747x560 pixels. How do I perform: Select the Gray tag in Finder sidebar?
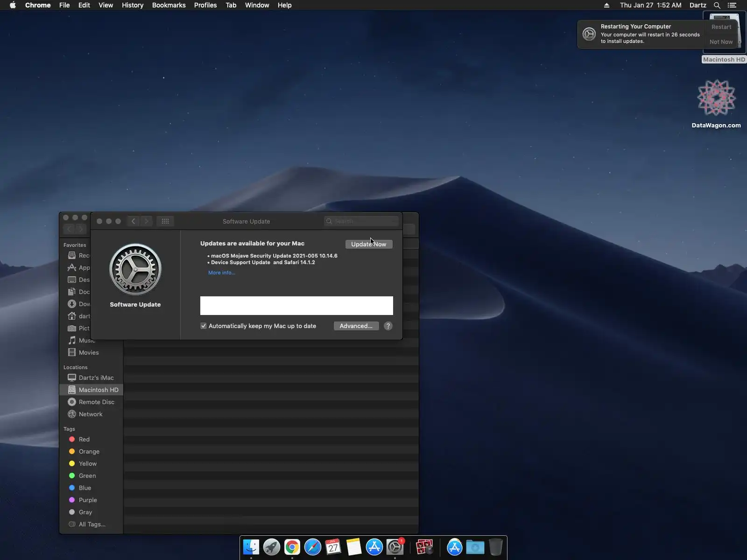[80, 512]
